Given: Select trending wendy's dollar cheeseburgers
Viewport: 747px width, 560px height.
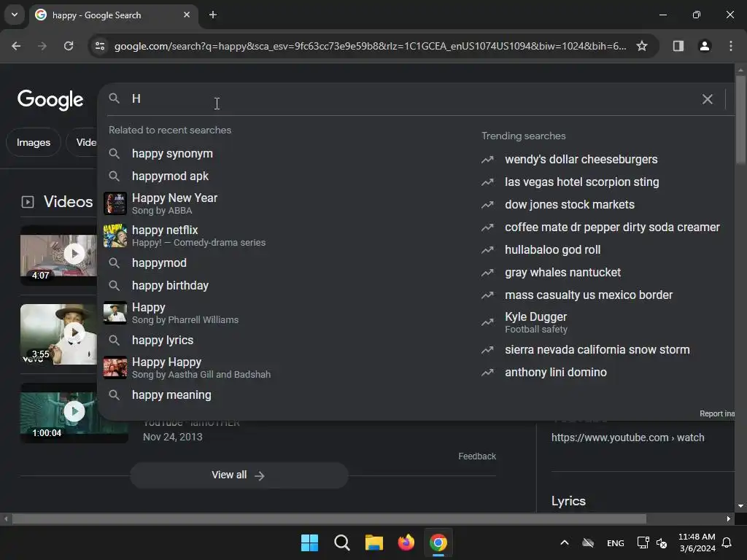Looking at the screenshot, I should pos(581,160).
